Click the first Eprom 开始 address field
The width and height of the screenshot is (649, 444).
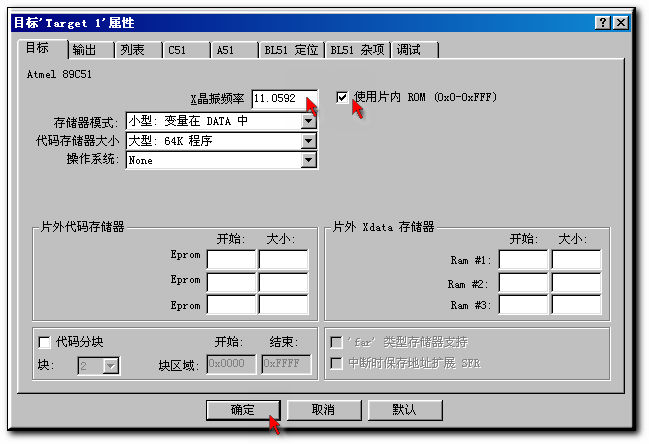pyautogui.click(x=231, y=260)
